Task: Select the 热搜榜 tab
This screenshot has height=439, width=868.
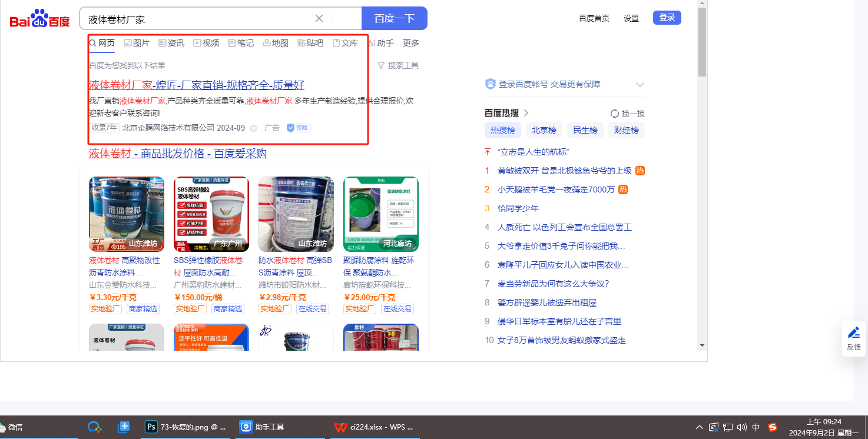Action: (503, 130)
